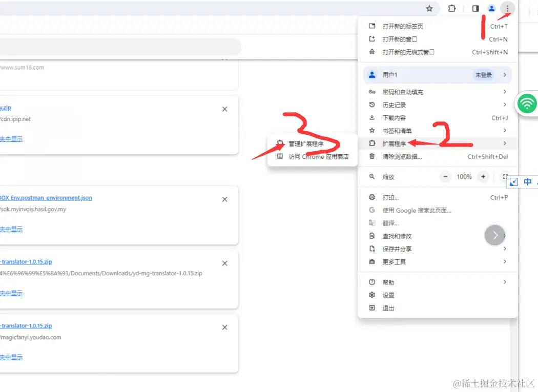Select 使用 Google 搜索此页面 entry
Screen dimensions: 538x392
click(438, 211)
